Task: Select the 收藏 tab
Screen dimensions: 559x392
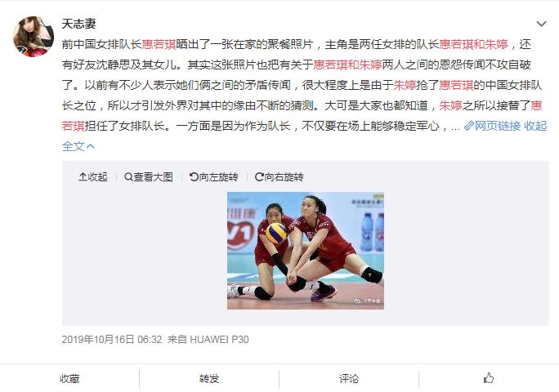Action: click(x=69, y=378)
